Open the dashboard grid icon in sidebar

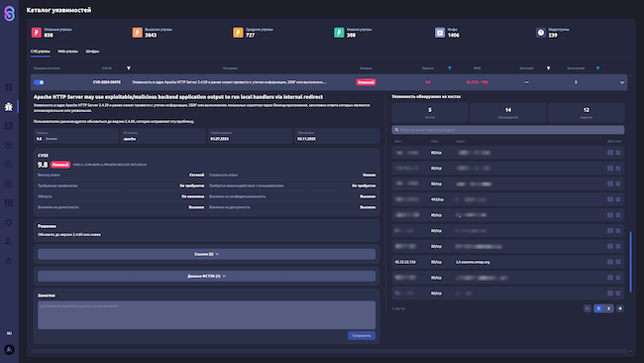tap(9, 87)
